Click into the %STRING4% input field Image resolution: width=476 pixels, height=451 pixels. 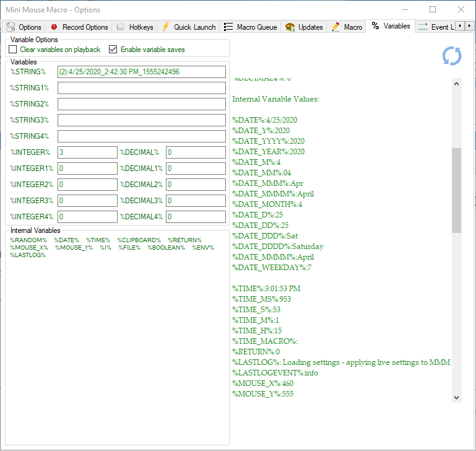[142, 136]
